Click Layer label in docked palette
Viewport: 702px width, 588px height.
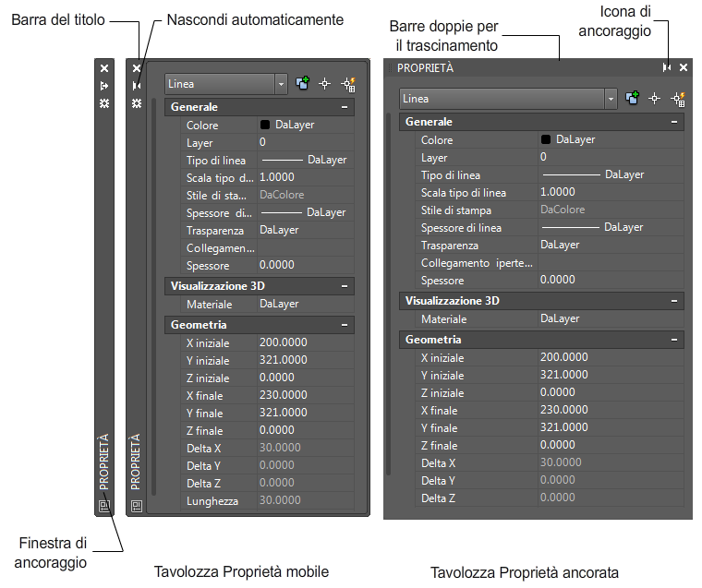point(434,158)
